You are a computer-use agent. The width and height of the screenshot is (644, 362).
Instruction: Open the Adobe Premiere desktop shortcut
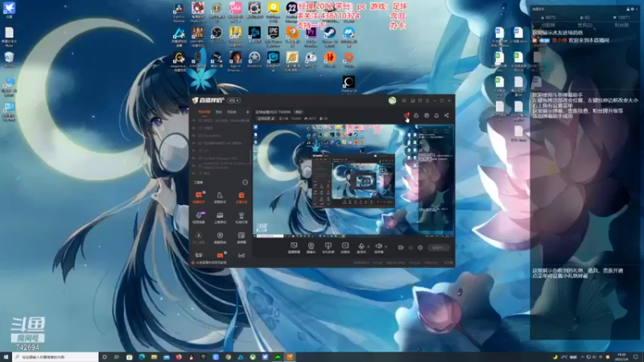tap(311, 35)
